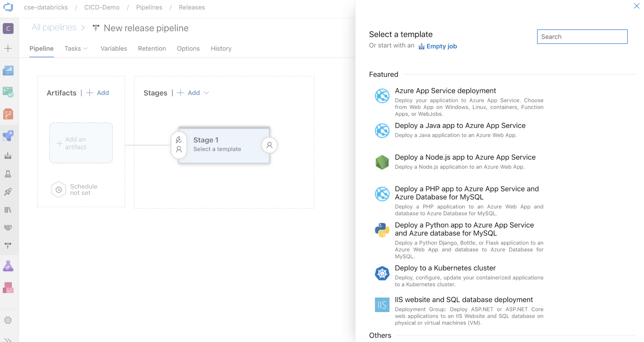Image resolution: width=644 pixels, height=342 pixels.
Task: Open Stage 1 pre-deployment conditions lightning icon
Action: point(178,140)
